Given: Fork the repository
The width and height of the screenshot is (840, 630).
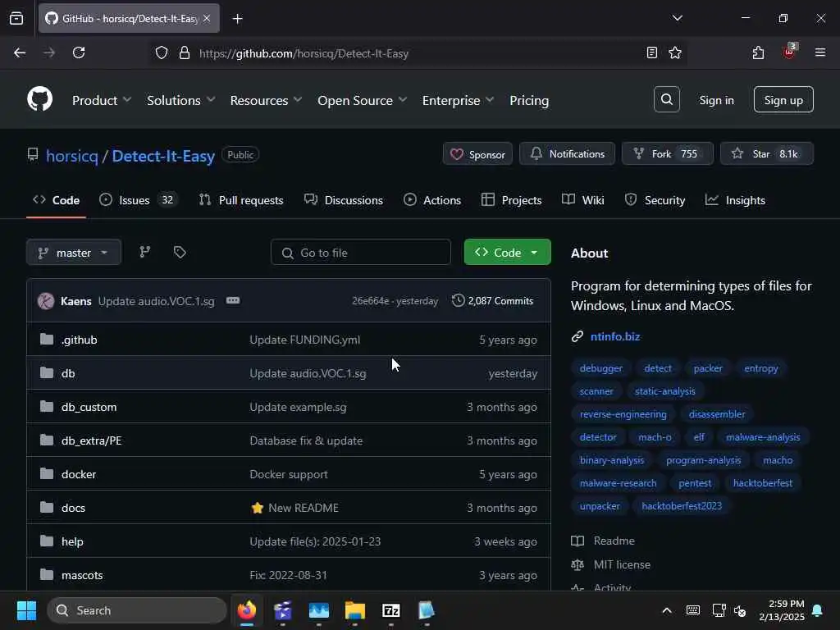Looking at the screenshot, I should pyautogui.click(x=668, y=153).
